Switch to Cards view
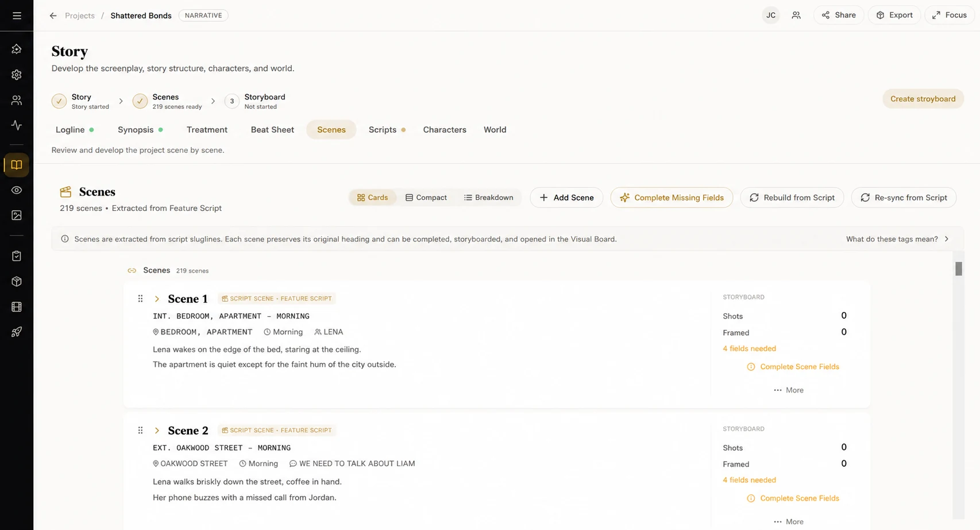 point(372,197)
